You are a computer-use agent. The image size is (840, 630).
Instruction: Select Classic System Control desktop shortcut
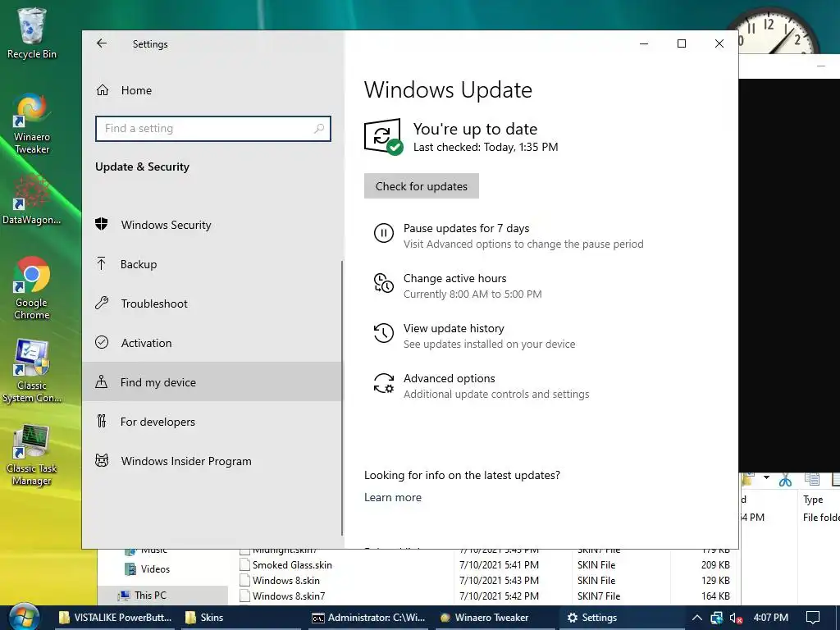pos(32,371)
